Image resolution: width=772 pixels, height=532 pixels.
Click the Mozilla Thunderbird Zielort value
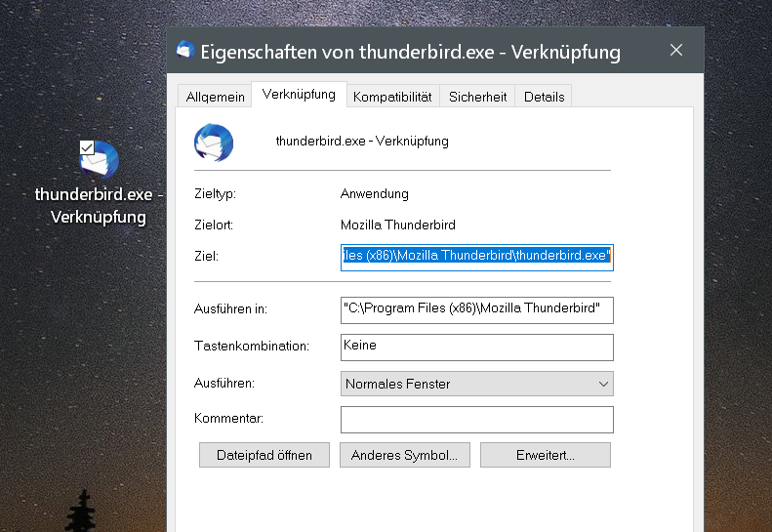pos(398,225)
